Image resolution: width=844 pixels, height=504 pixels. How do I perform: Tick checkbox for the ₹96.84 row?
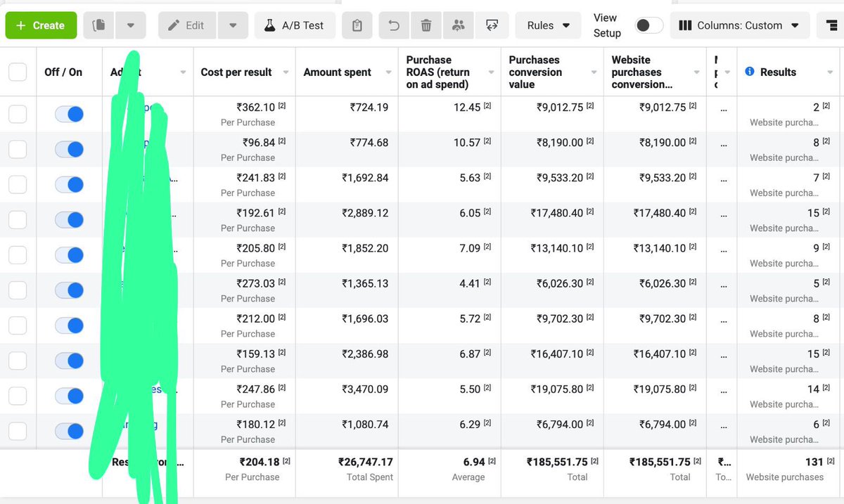coord(18,149)
